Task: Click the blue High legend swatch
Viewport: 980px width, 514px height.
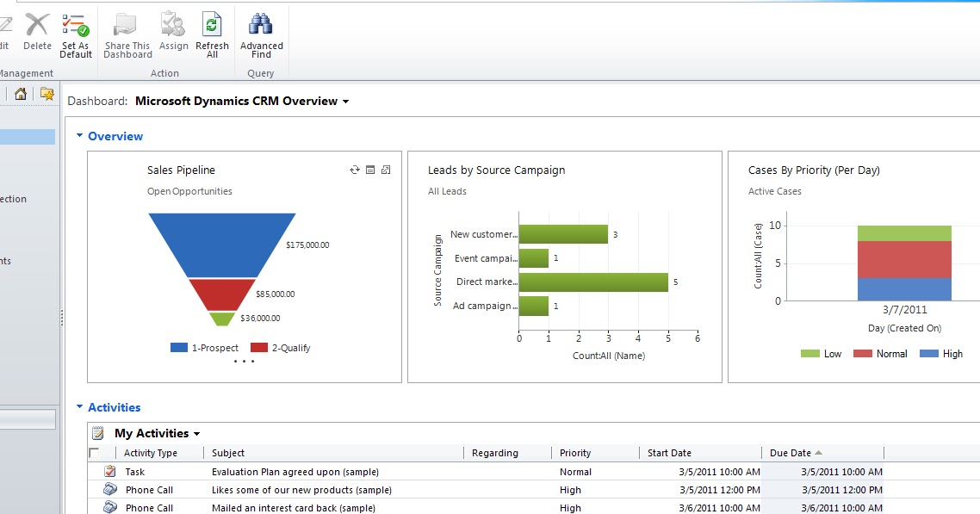Action: coord(928,354)
